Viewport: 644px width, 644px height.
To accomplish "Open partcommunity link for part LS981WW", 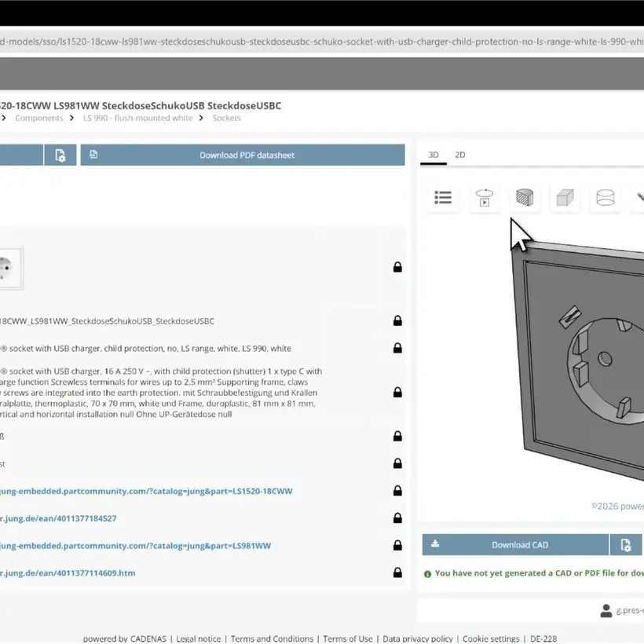I will point(136,545).
